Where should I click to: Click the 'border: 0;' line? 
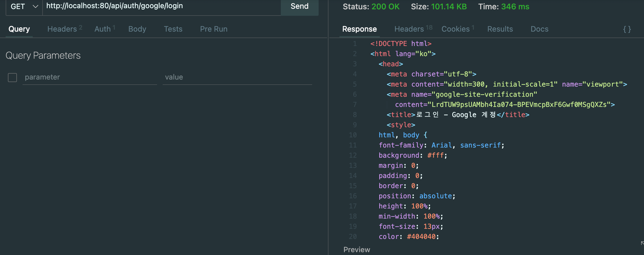(x=399, y=186)
